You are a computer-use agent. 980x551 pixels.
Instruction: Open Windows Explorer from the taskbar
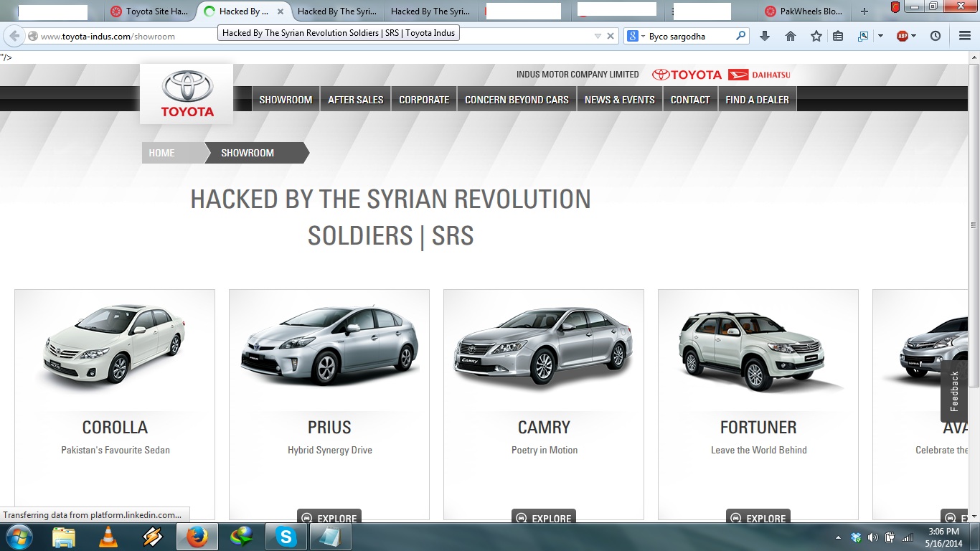(64, 537)
